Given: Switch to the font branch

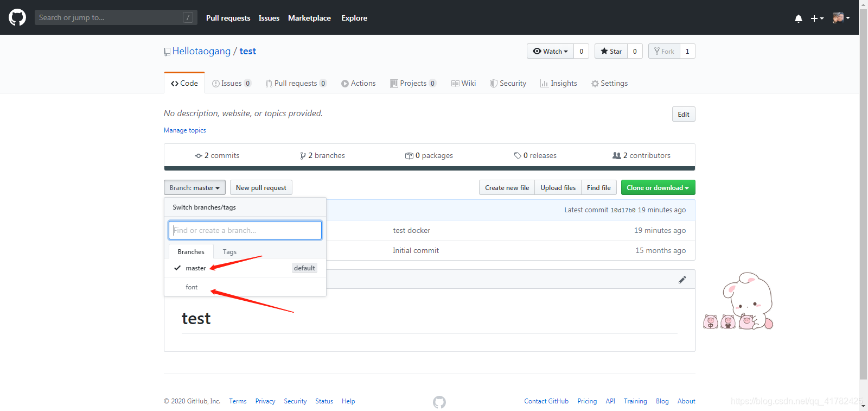Looking at the screenshot, I should 245,287.
